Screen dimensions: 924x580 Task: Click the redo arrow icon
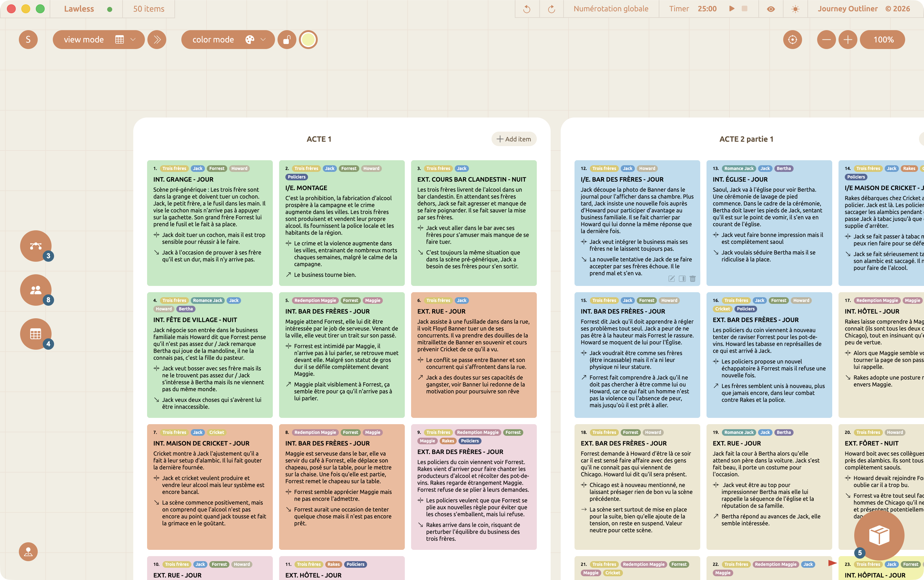(x=551, y=9)
